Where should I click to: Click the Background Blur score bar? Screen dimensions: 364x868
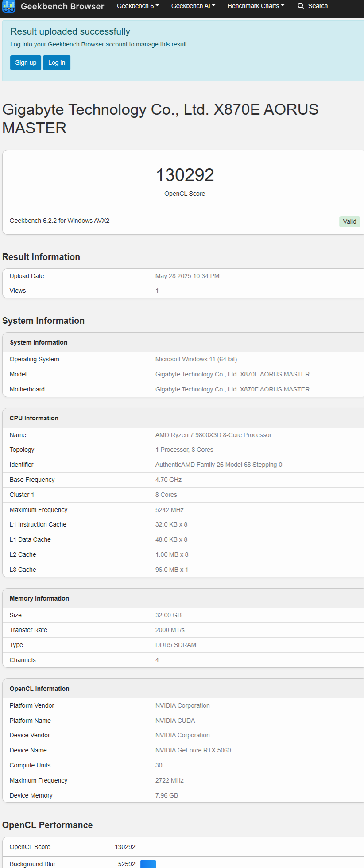[x=148, y=864]
